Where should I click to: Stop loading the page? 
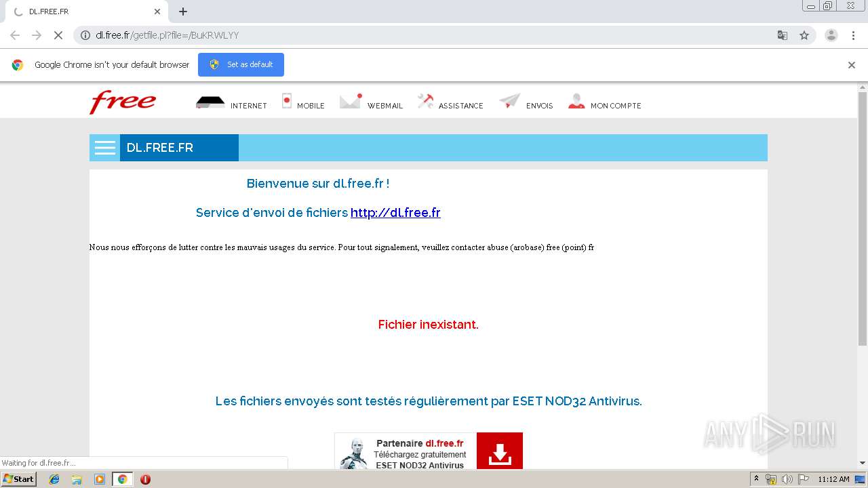(58, 35)
